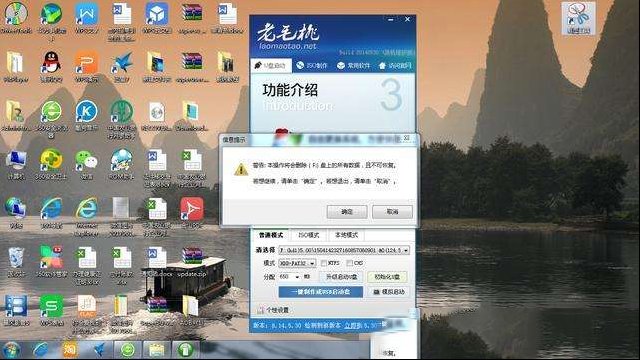This screenshot has width=640, height=360.
Task: Open Internet Explorer desktop shortcut
Action: 86,209
